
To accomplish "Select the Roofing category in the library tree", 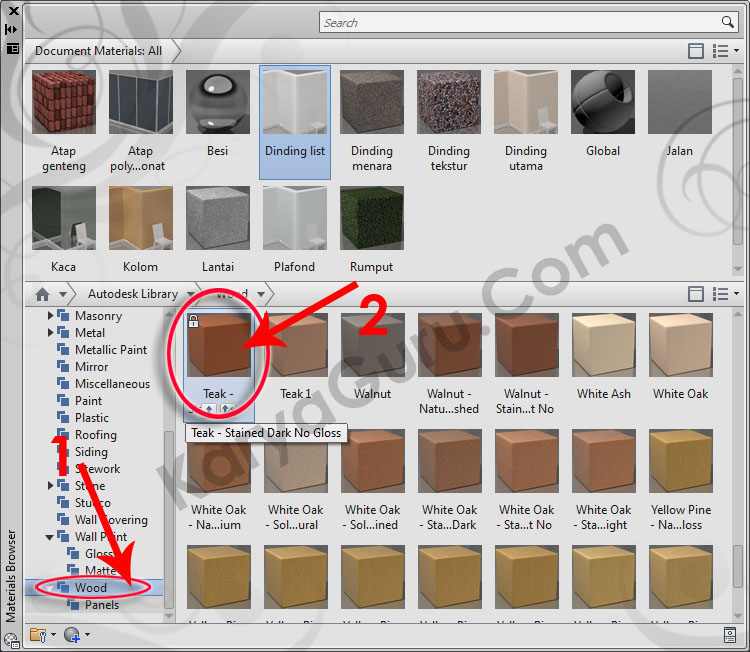I will tap(95, 435).
